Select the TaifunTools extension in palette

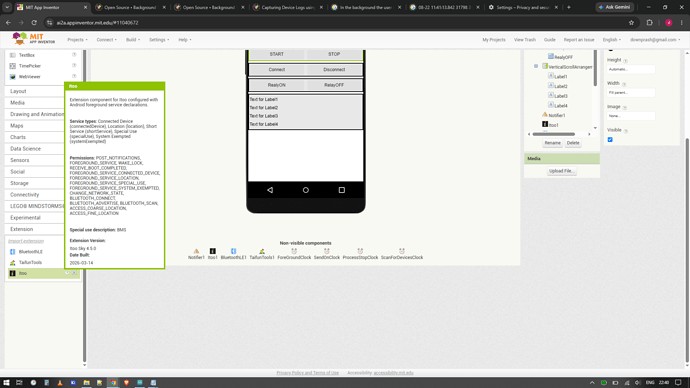tap(30, 263)
